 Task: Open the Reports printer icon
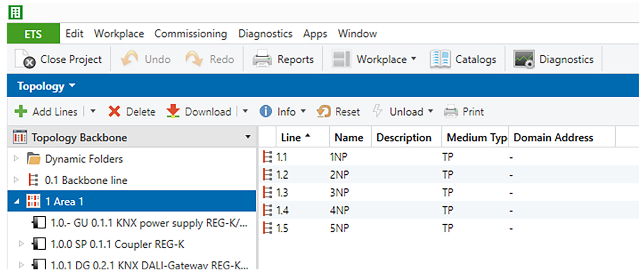[262, 59]
